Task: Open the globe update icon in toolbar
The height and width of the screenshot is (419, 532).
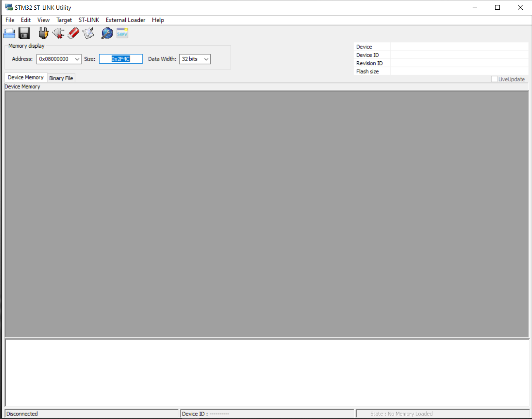Action: 107,33
